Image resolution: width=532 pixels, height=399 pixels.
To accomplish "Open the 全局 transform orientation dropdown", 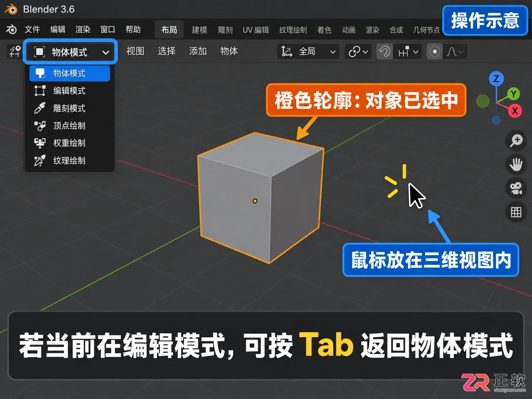I will point(308,52).
